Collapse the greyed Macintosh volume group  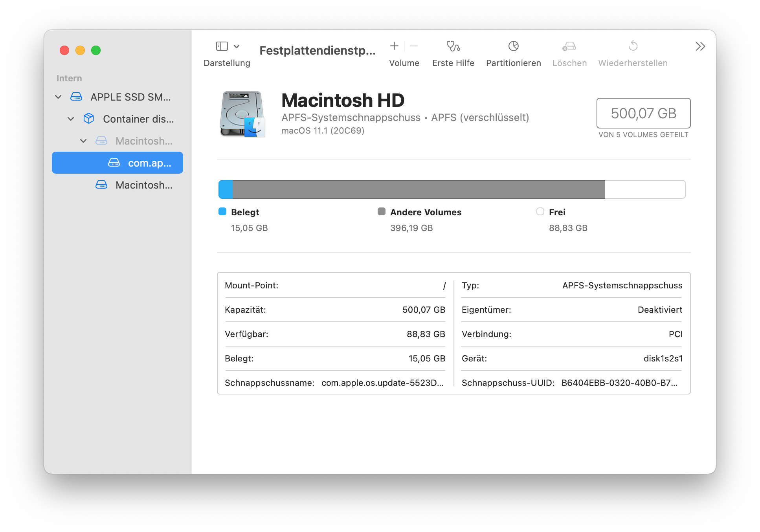click(x=83, y=141)
